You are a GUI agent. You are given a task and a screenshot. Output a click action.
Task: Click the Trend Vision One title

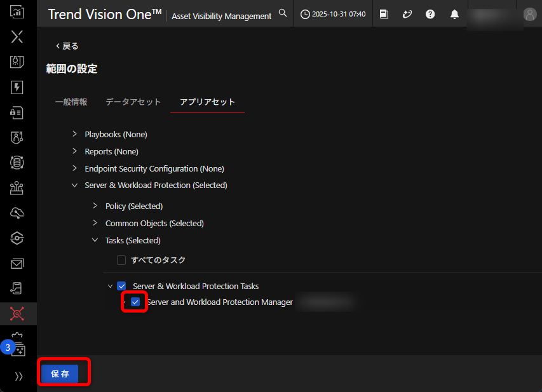105,15
